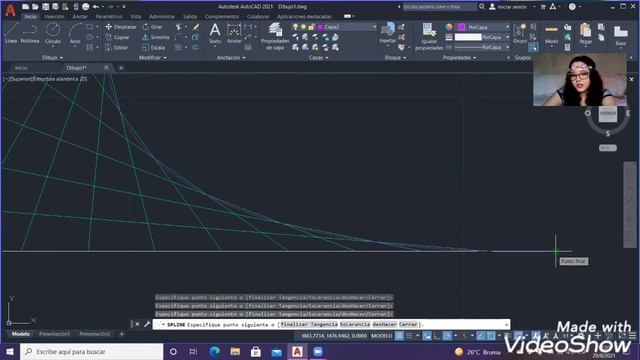Click the Girar (rotate) tool
640x360 pixels.
152,27
